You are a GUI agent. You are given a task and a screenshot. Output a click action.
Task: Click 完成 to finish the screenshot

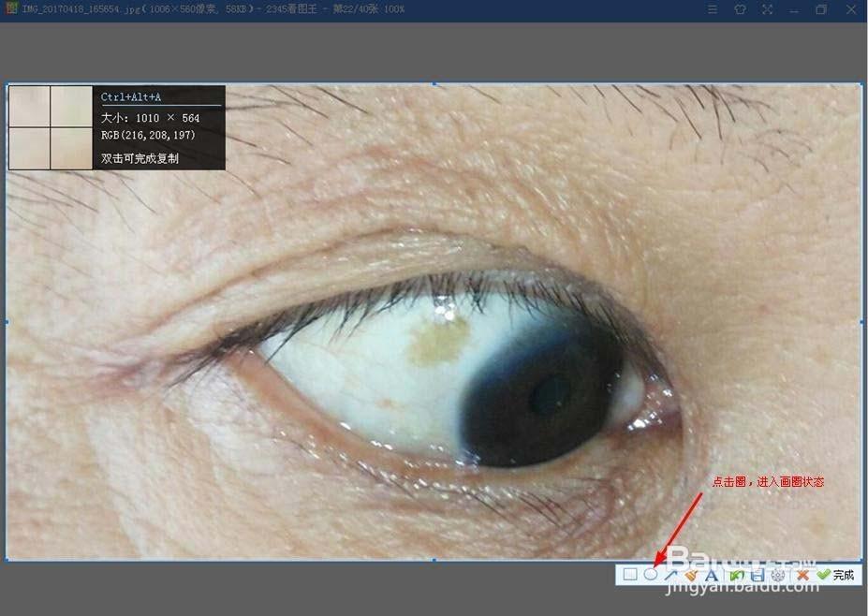click(x=837, y=575)
